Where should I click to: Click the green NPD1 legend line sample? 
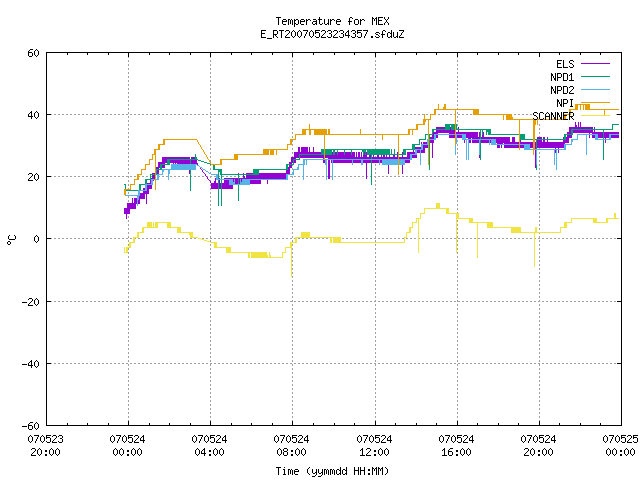click(x=595, y=76)
